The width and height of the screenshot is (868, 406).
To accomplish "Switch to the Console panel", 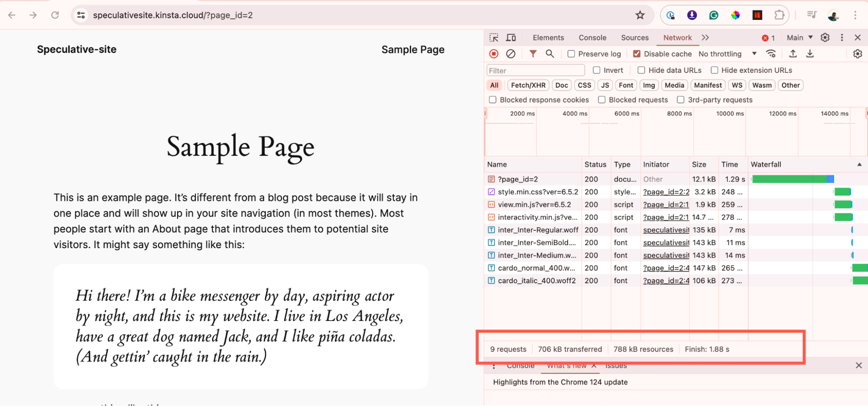I will (592, 37).
